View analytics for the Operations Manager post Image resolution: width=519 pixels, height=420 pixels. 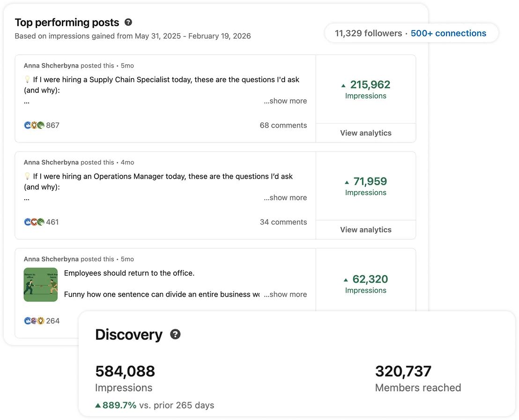(x=366, y=230)
